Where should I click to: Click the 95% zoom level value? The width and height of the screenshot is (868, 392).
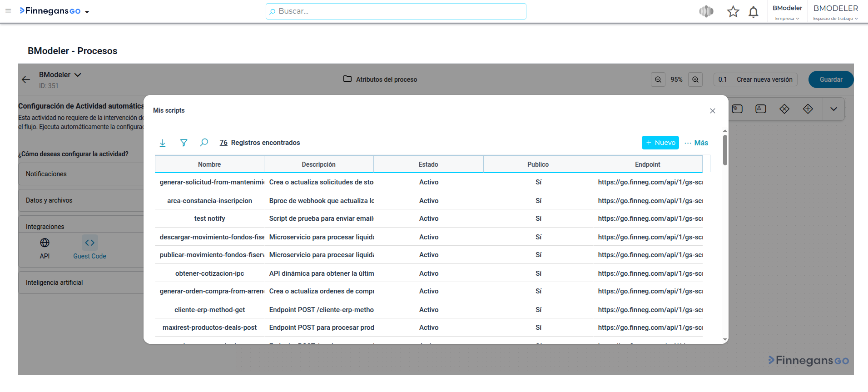click(676, 79)
